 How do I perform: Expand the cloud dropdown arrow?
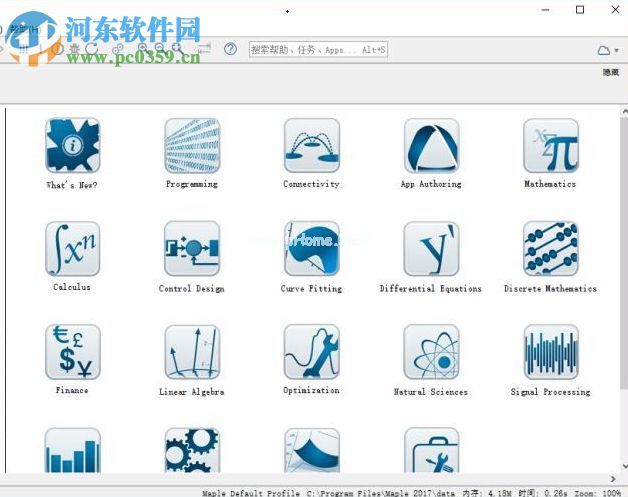click(x=617, y=50)
